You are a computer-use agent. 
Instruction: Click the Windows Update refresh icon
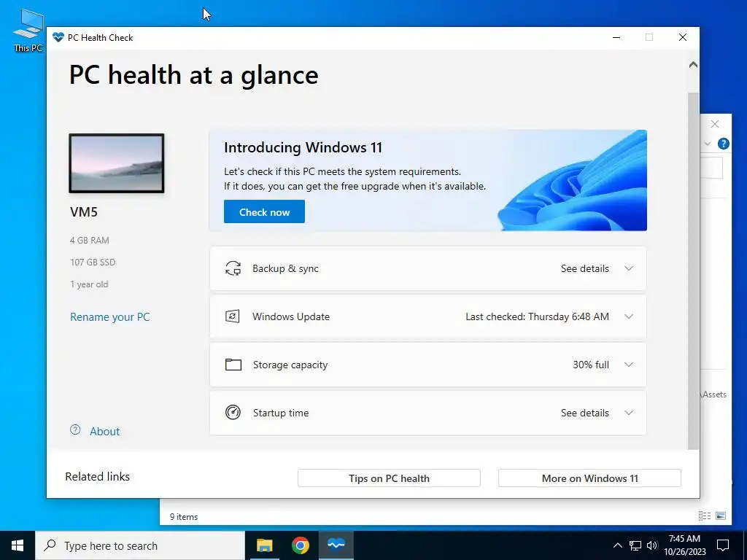point(233,316)
